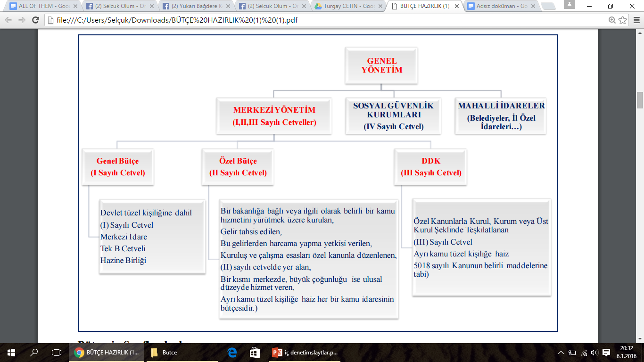Open the PowerPoint iç denetimslaytlar taskbar button
The width and height of the screenshot is (644, 362).
pos(305,353)
